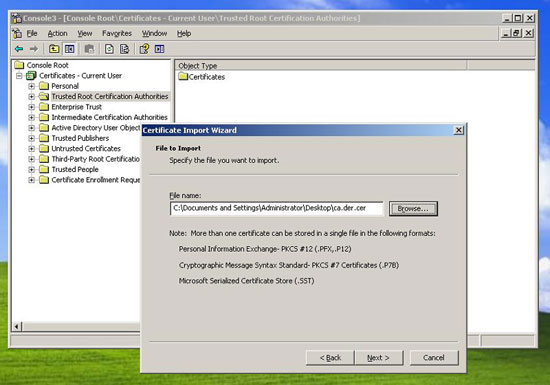The width and height of the screenshot is (550, 385).
Task: Open the Favorites menu
Action: pyautogui.click(x=117, y=34)
